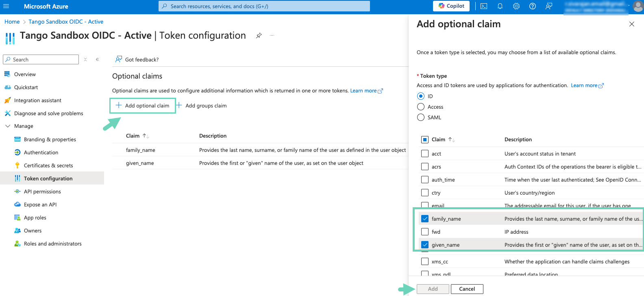Toggle the select-all Claim header checkbox
Screen dimensions: 644x296
click(425, 140)
